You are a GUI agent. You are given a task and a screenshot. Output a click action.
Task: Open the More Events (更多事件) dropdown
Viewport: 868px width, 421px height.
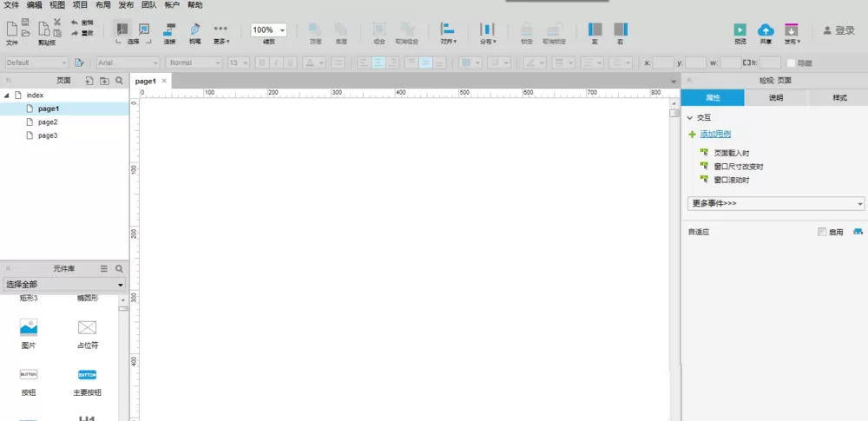click(x=775, y=204)
